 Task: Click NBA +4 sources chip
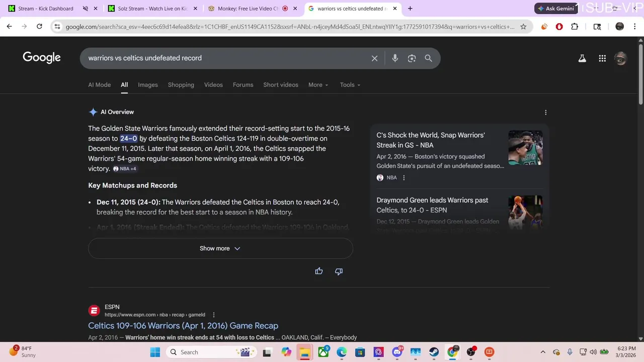click(x=124, y=169)
